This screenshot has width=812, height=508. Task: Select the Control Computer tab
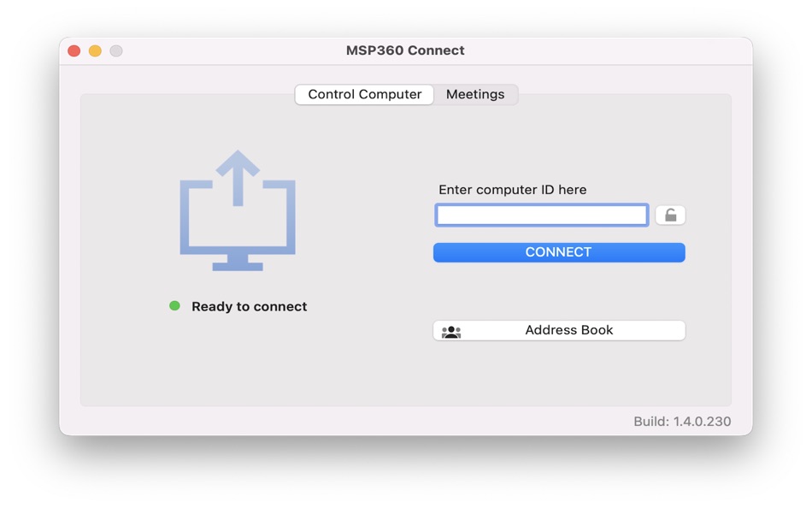365,94
